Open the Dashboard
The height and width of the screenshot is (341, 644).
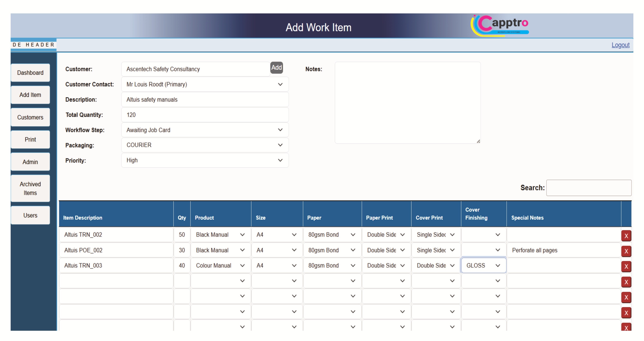tap(30, 73)
